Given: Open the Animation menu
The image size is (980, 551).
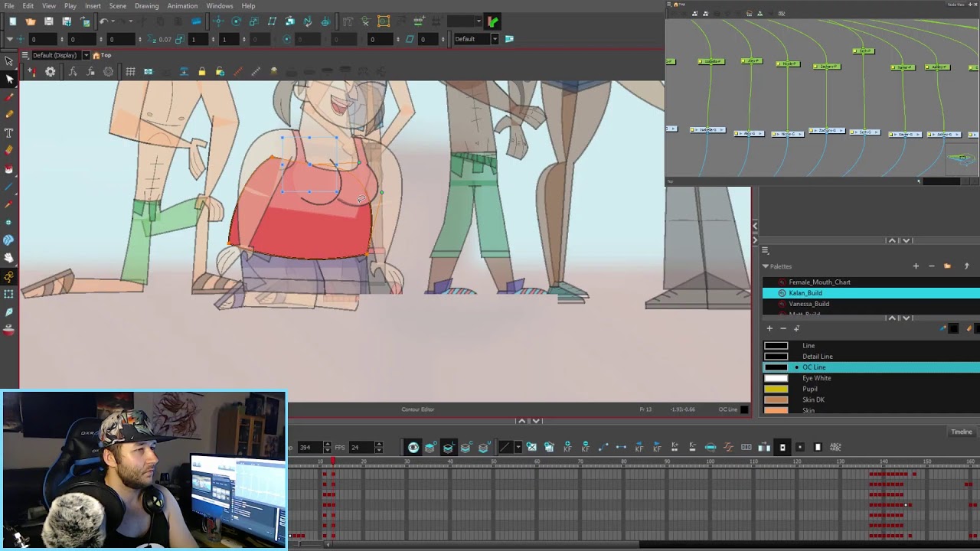Looking at the screenshot, I should (182, 6).
